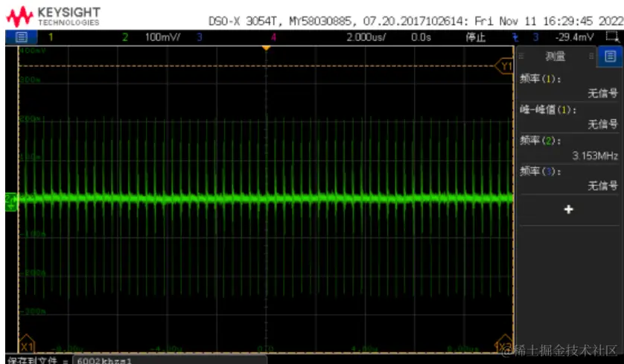Image resolution: width=624 pixels, height=364 pixels.
Task: Open the 2.000us/ timebase setting
Action: point(366,37)
